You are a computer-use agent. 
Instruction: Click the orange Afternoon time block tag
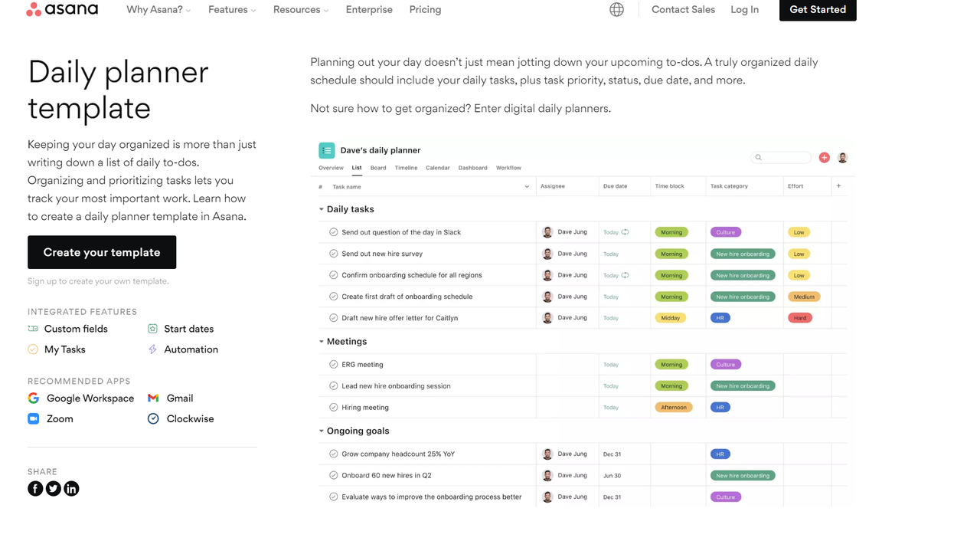pos(674,408)
